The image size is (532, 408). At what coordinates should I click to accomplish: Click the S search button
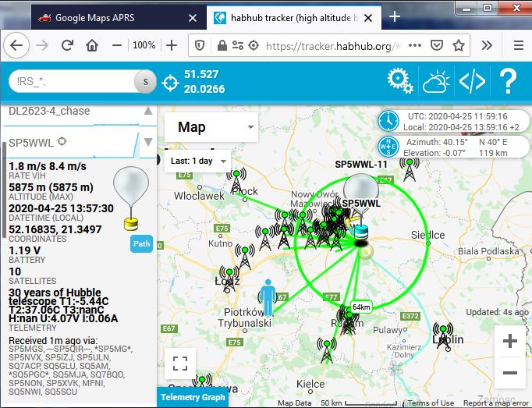tap(145, 81)
